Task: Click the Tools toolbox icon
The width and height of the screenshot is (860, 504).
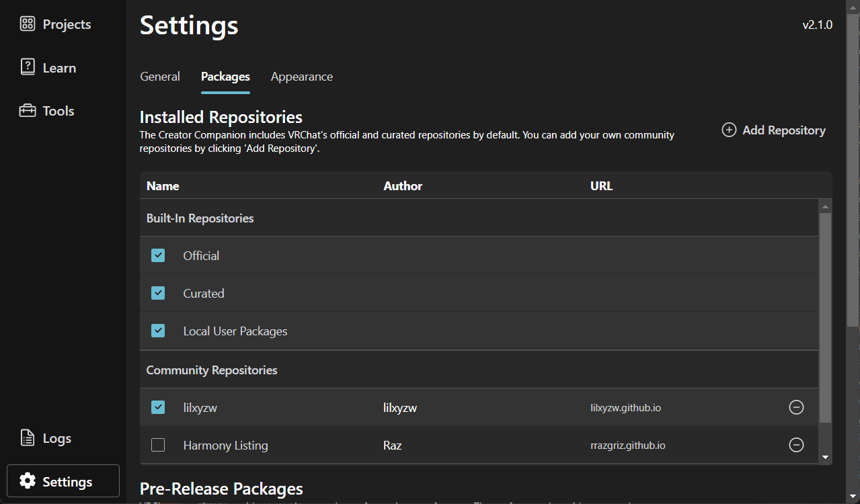Action: [27, 111]
